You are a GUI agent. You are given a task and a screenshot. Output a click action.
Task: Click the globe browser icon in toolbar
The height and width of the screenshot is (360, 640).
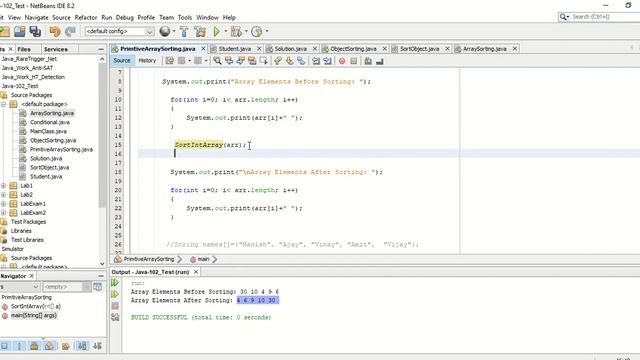tap(164, 31)
